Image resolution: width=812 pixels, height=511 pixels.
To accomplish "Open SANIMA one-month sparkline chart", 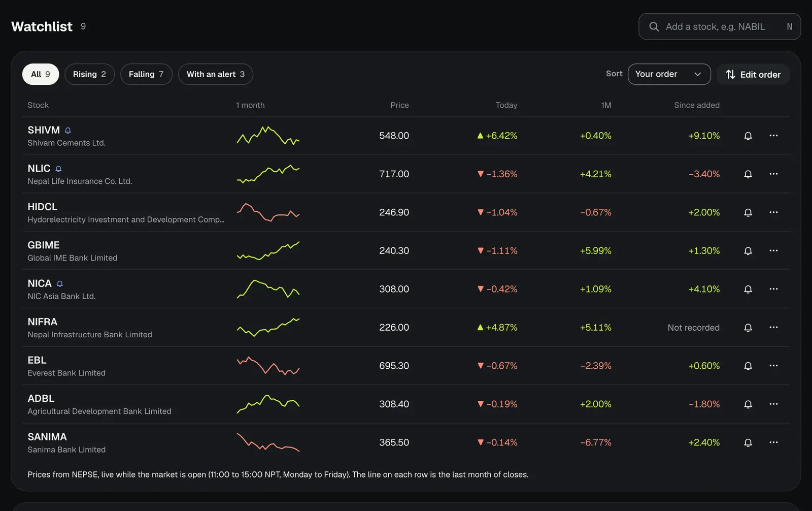I will coord(268,442).
